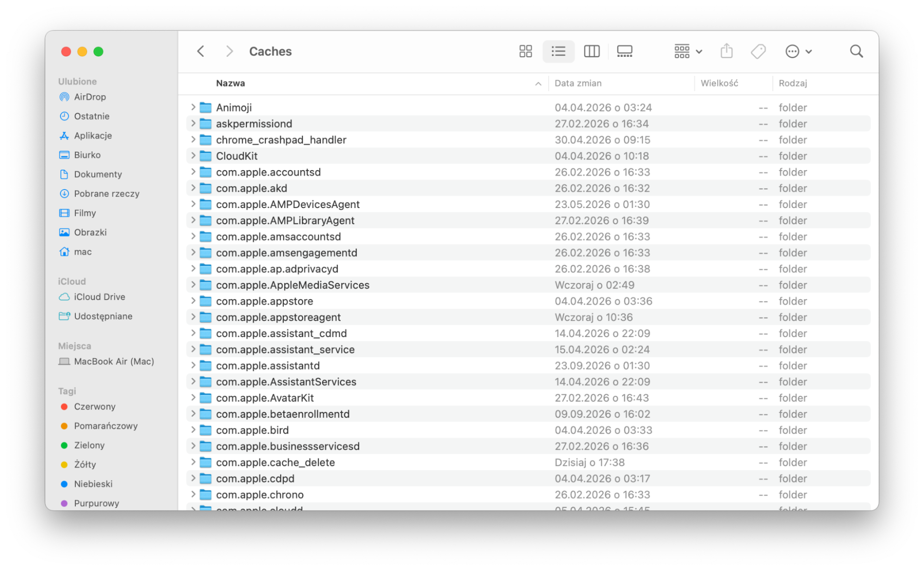Open the more actions ellipsis menu
The height and width of the screenshot is (570, 924).
[798, 51]
